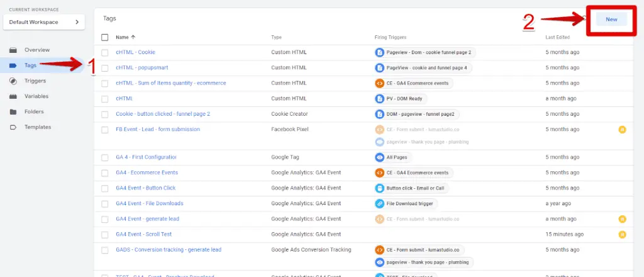644x277 pixels.
Task: Click the Overview icon in the sidebar
Action: point(13,50)
